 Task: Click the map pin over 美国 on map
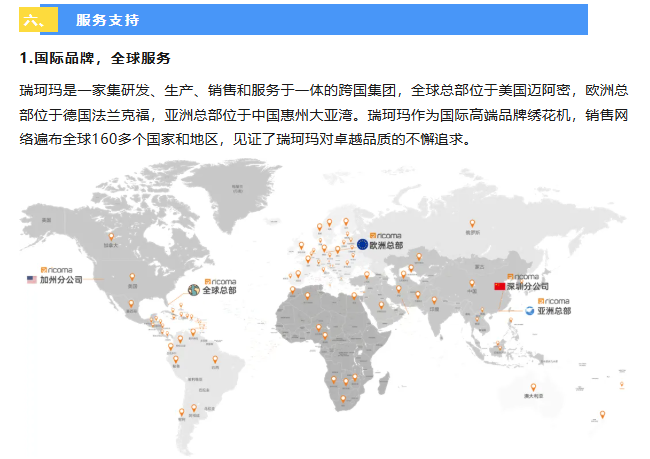coord(130,277)
